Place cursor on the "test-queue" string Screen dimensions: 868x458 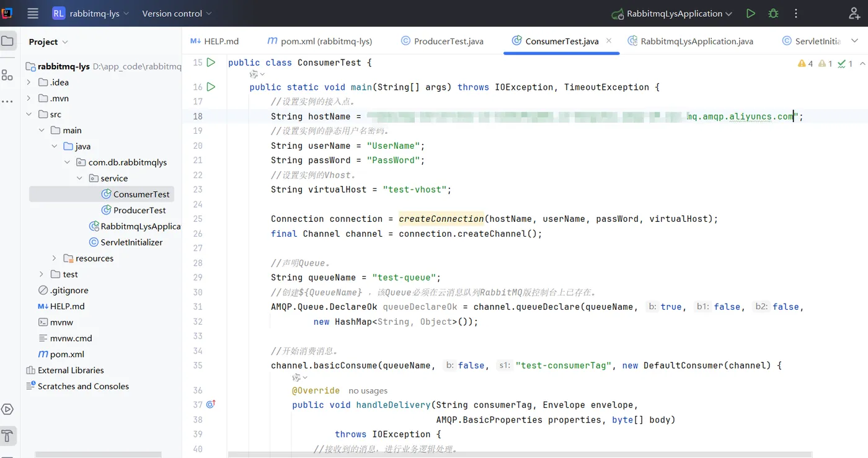pos(406,278)
